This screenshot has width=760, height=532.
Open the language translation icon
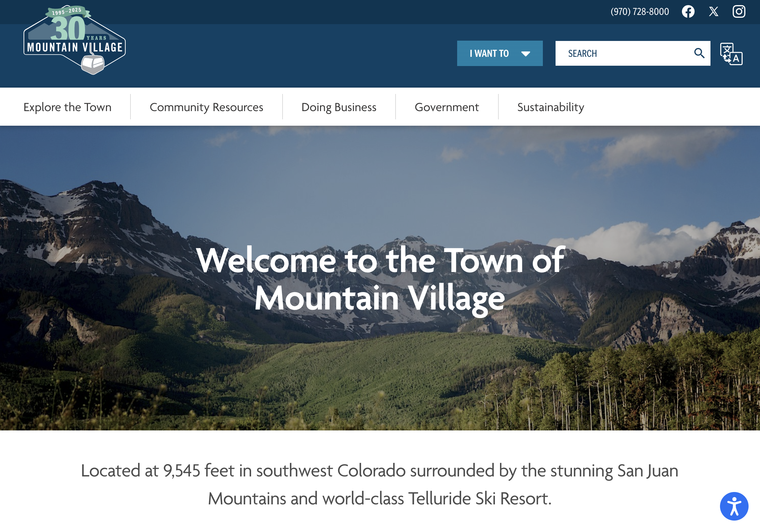coord(731,54)
